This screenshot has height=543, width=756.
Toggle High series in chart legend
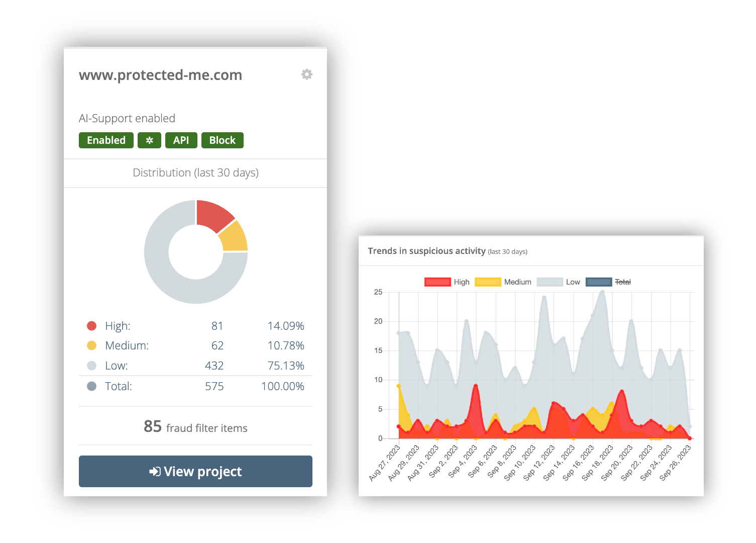(x=447, y=282)
